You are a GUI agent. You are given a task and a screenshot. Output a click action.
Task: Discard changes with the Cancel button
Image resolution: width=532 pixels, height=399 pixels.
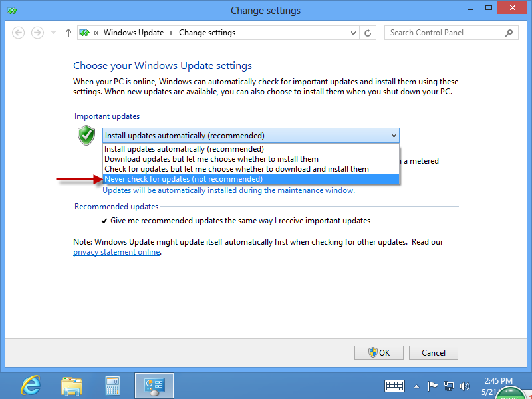(x=434, y=353)
